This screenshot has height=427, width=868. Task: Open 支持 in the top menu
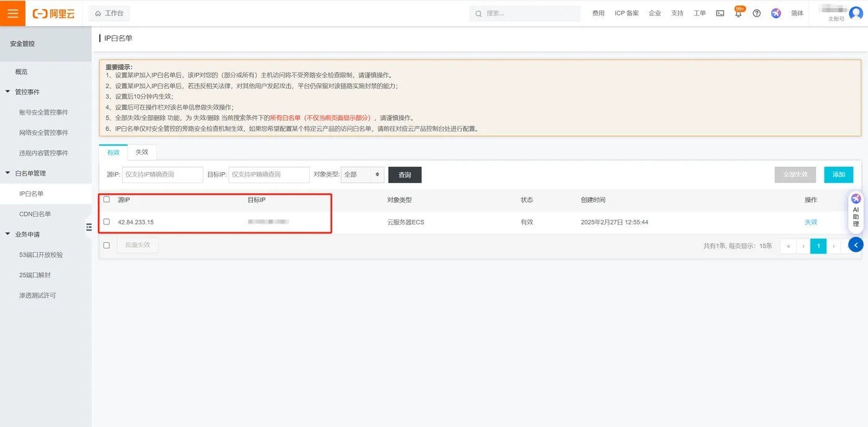[x=677, y=13]
